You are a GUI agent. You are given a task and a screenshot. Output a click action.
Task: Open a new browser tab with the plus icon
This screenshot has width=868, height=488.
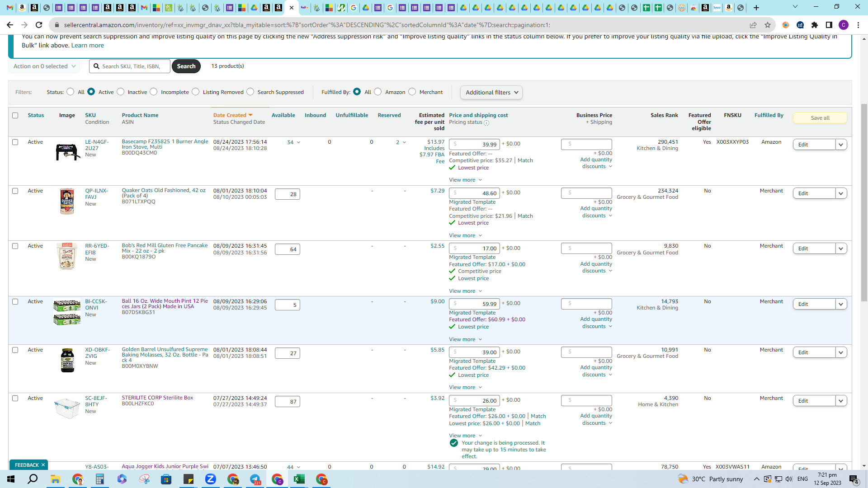[756, 8]
